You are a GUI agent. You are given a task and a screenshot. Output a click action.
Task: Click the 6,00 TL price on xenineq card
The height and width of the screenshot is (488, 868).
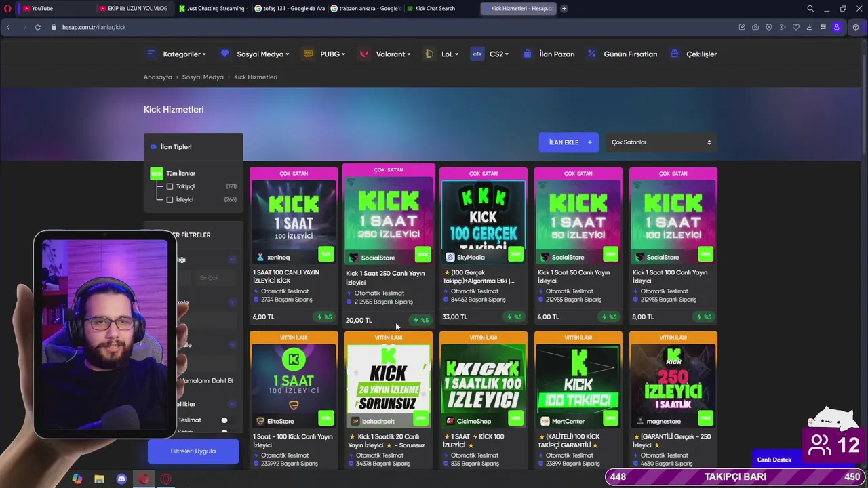point(264,317)
